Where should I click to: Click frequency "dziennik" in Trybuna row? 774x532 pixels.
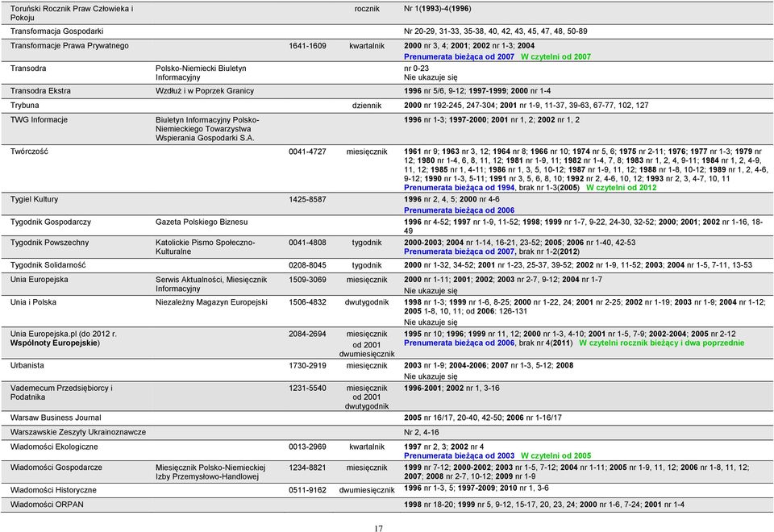pyautogui.click(x=367, y=106)
